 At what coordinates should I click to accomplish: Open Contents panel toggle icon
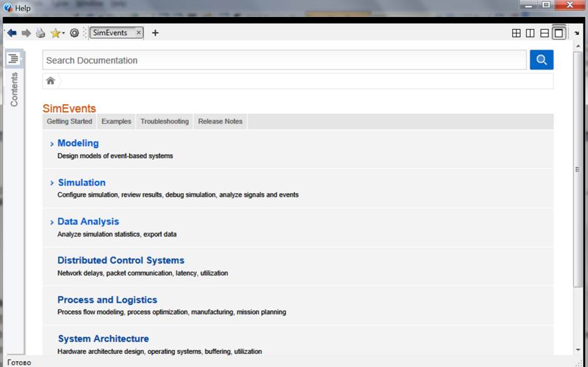[14, 58]
